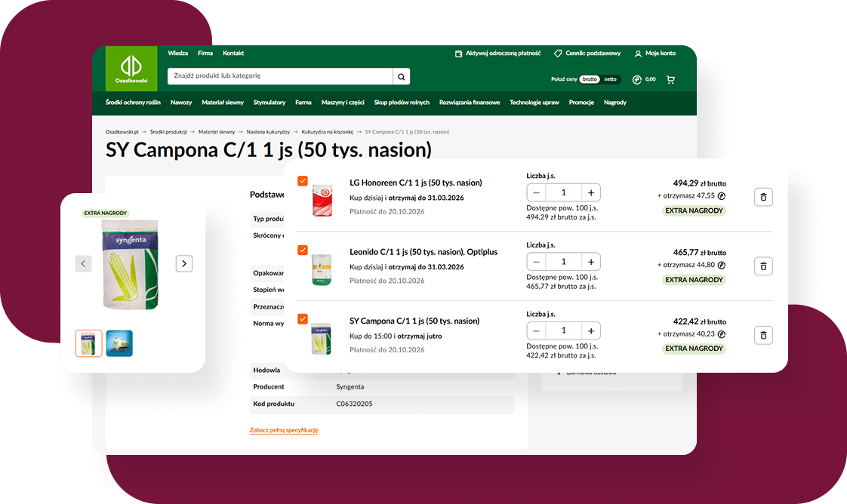847x504 pixels.
Task: Click the Osadkowski.pl breadcrumb
Action: pyautogui.click(x=122, y=132)
